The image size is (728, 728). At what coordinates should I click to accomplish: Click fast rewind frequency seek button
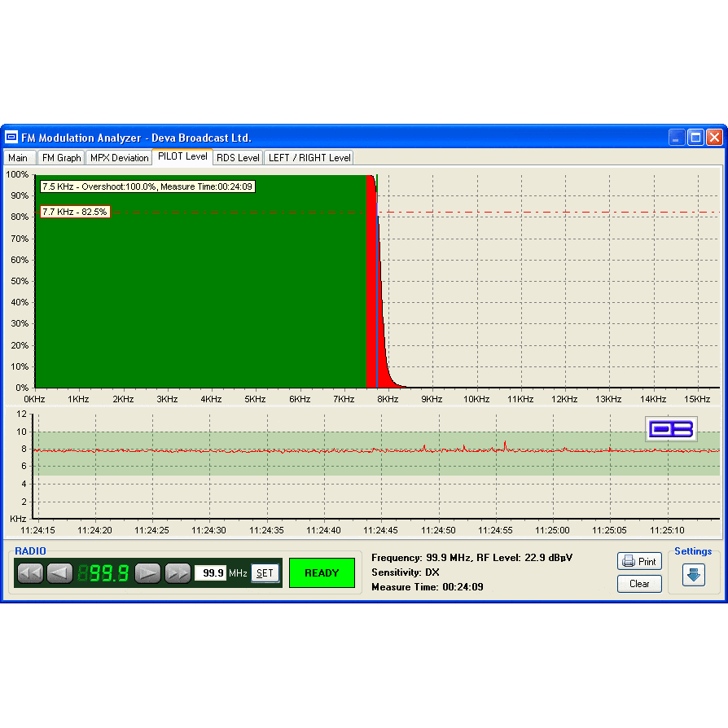tap(30, 573)
